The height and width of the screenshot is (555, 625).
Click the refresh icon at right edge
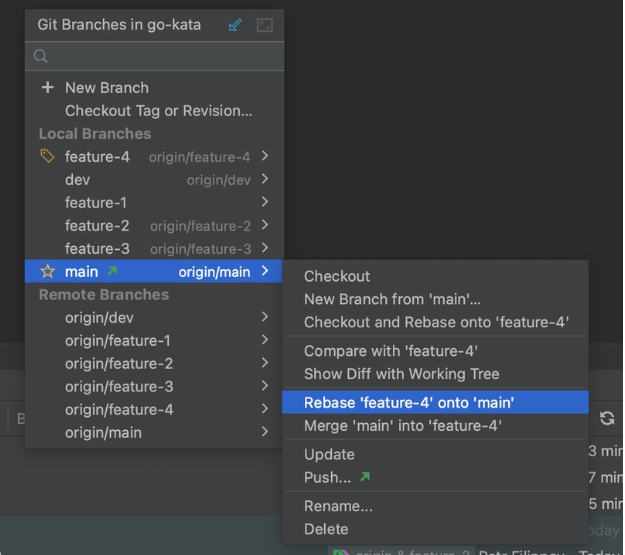606,419
